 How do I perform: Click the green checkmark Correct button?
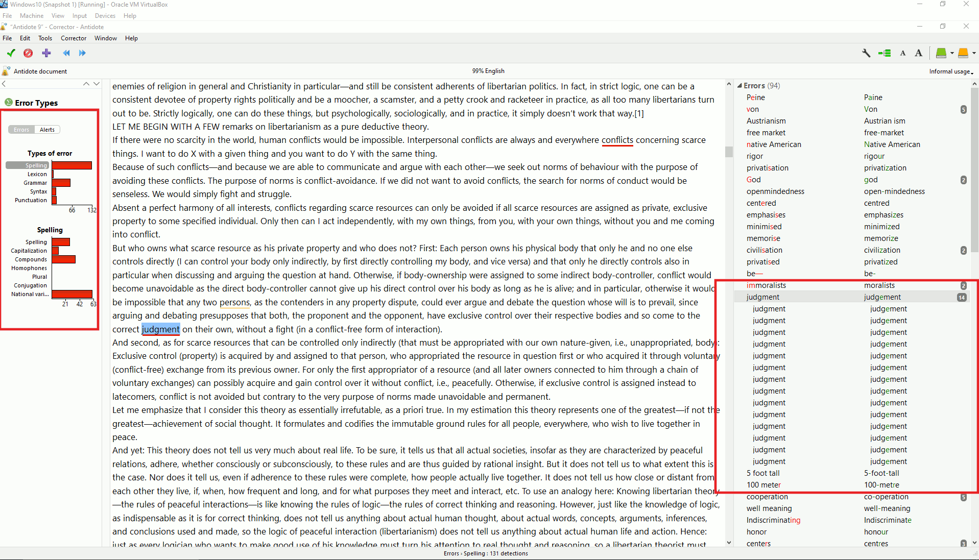(x=11, y=53)
